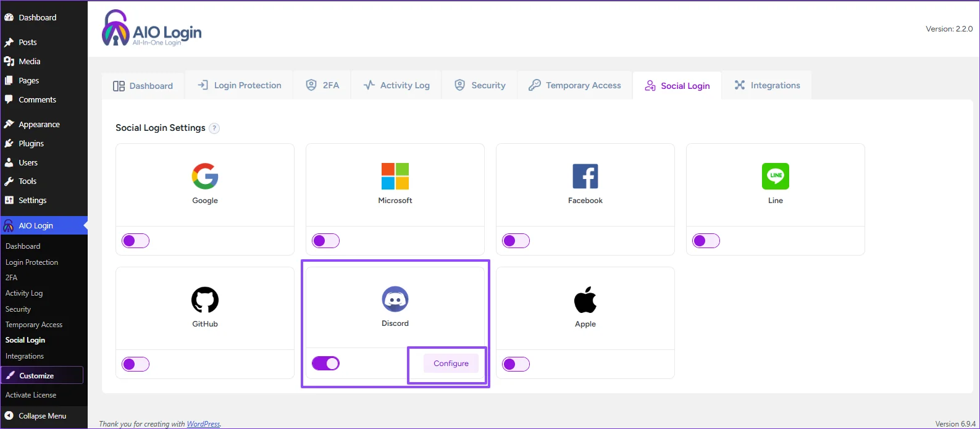Open the Temporary Access tab
The height and width of the screenshot is (429, 980).
pos(575,85)
